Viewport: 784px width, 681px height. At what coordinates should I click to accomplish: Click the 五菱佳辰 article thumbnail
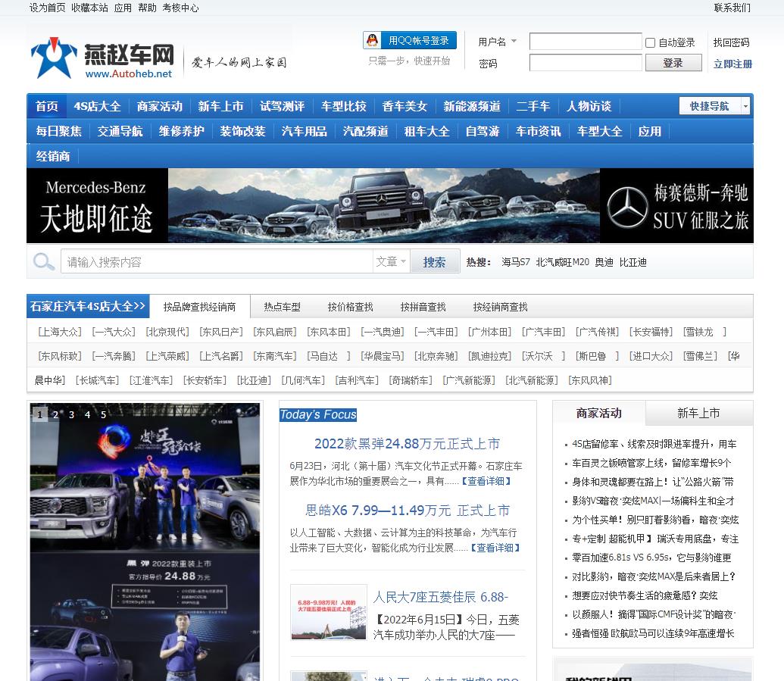click(x=329, y=612)
